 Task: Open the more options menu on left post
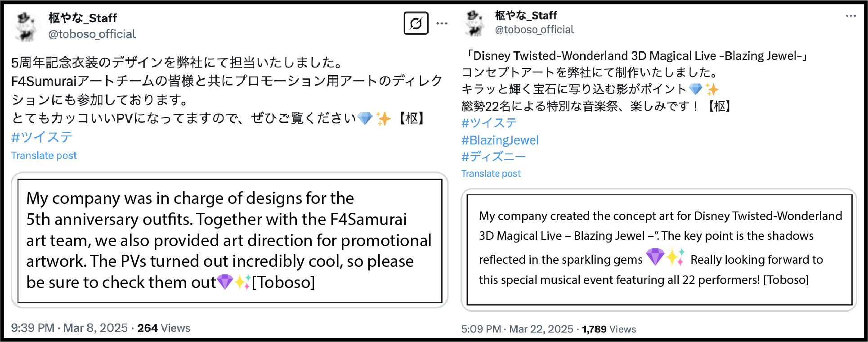point(442,23)
